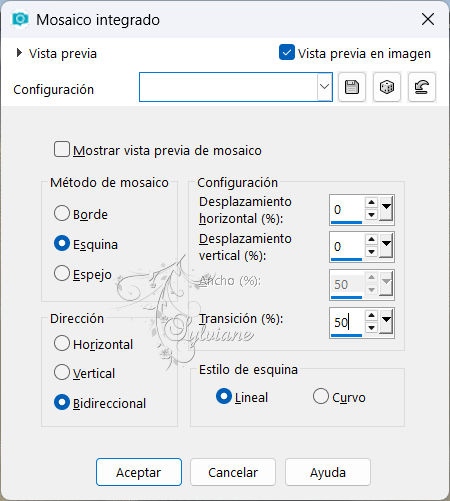Click the Transición value input field
The height and width of the screenshot is (501, 450).
pos(347,322)
